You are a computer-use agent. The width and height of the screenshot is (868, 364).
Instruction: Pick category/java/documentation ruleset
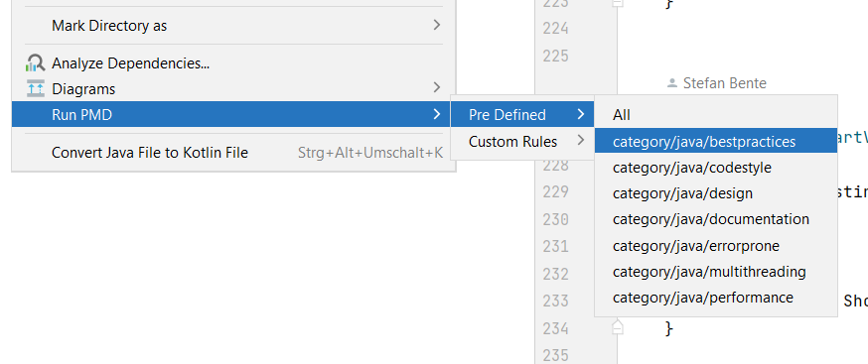(x=716, y=219)
